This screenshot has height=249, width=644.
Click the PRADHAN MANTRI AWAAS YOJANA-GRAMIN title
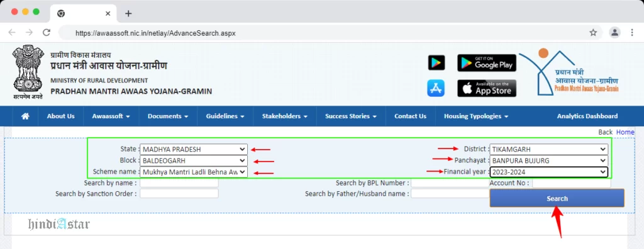pyautogui.click(x=131, y=91)
